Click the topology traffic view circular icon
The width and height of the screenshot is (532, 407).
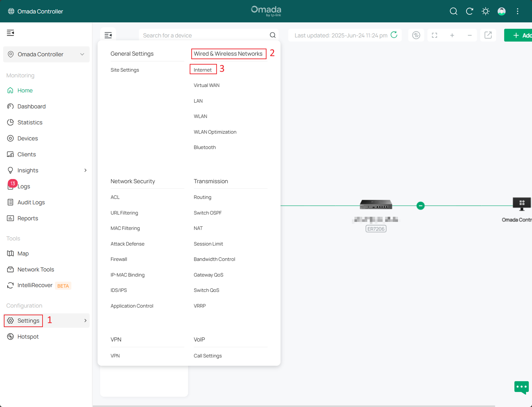click(416, 35)
